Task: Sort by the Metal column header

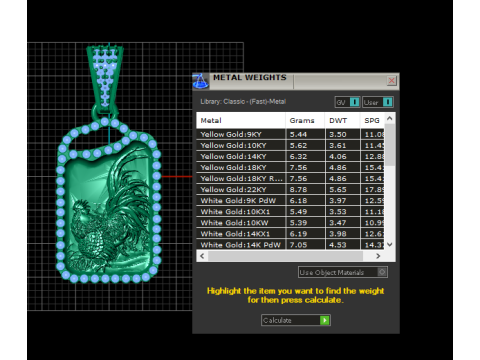Action: coord(241,120)
